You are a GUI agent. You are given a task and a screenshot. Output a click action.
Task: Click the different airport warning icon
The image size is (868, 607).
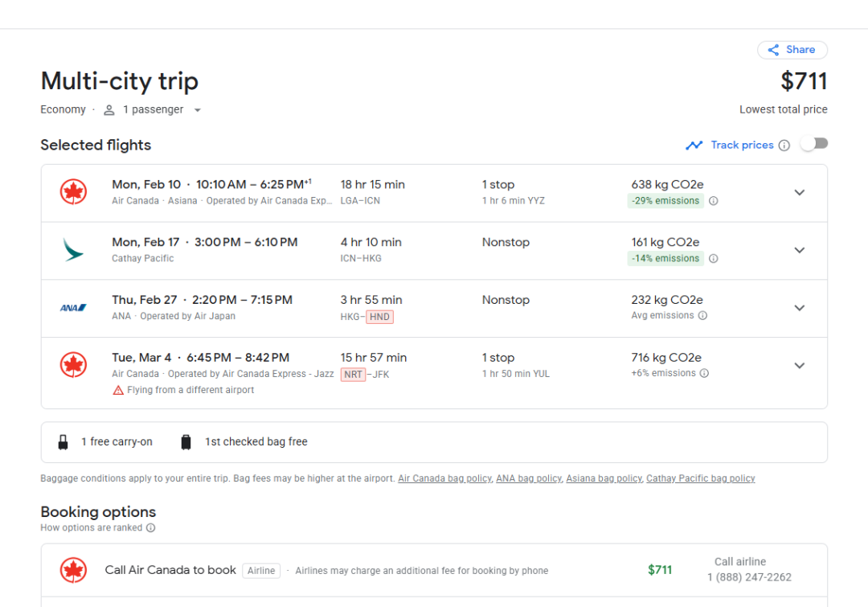(x=118, y=391)
